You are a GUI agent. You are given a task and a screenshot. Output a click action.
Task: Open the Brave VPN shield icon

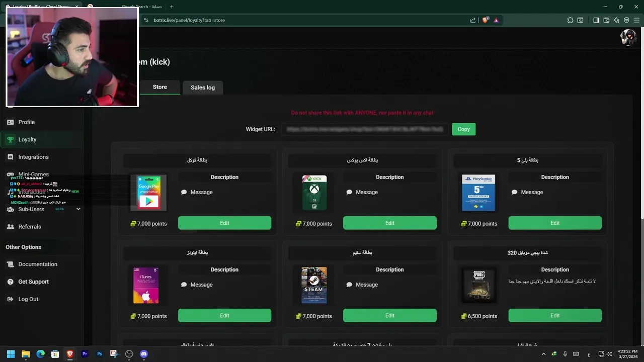tap(626, 20)
